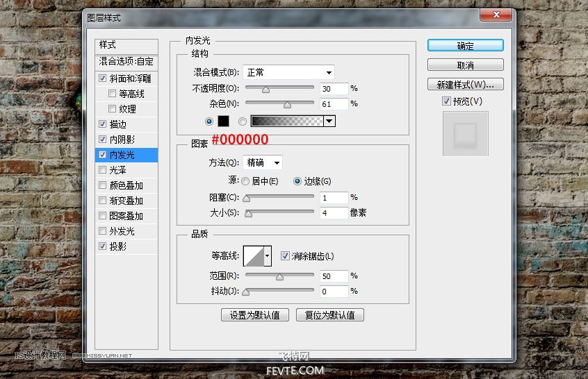Click the 不透明度 slider handle
588x379 pixels.
(266, 90)
